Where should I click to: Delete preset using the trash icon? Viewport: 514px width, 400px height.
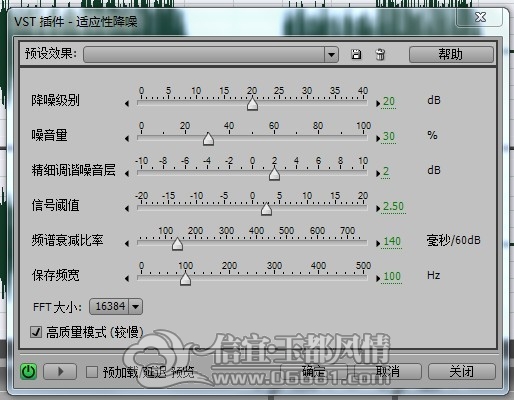380,54
